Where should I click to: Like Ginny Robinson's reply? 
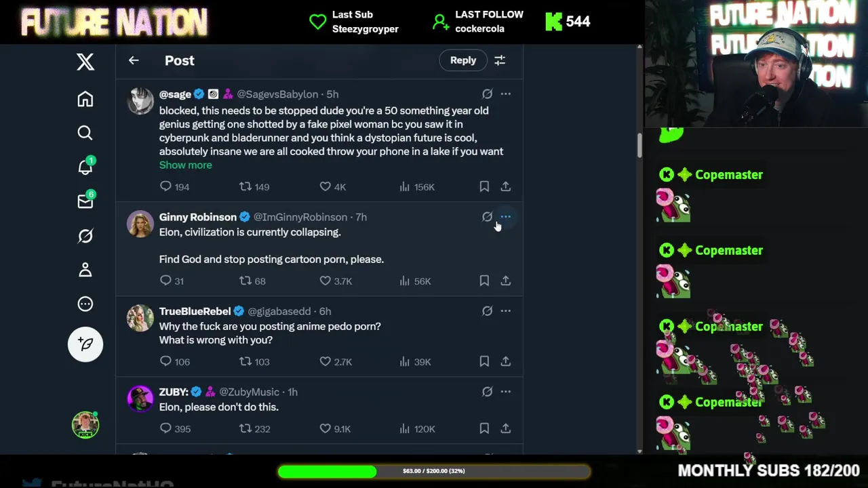pyautogui.click(x=325, y=281)
